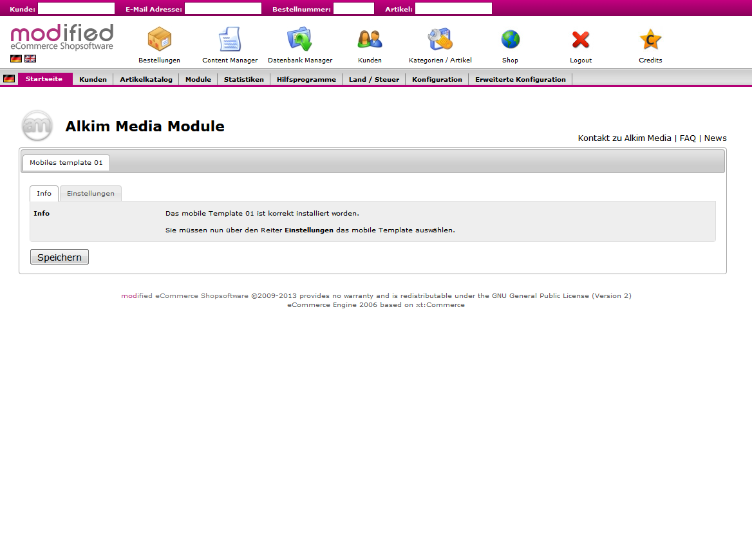Open Kunden people icon
Viewport: 752px width, 560px height.
click(x=370, y=39)
